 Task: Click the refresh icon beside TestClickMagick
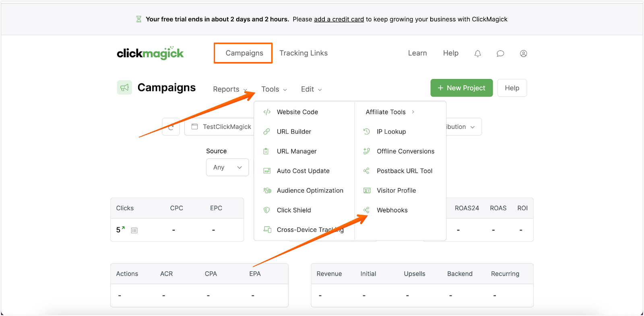pos(171,127)
